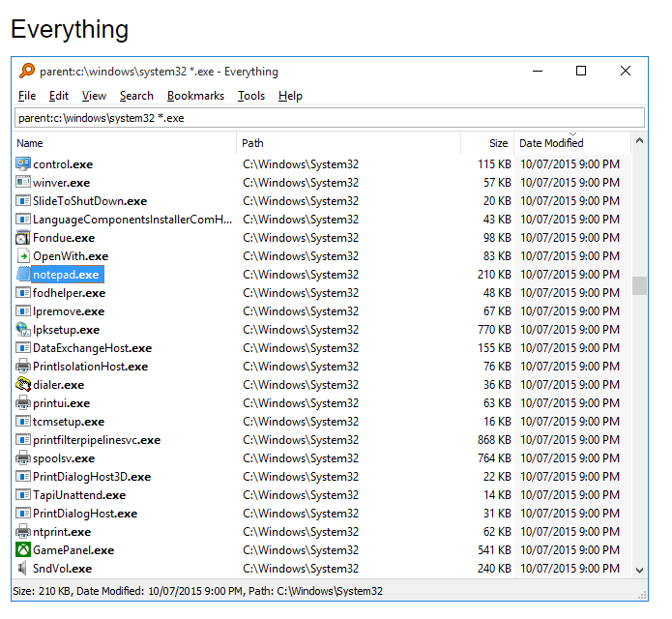Minimize the Everything window
The image size is (672, 619).
[x=538, y=71]
